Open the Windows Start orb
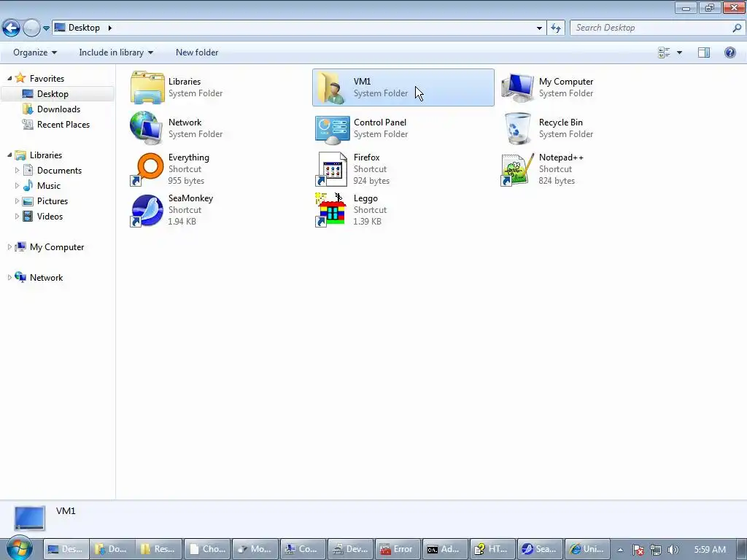 coord(19,548)
